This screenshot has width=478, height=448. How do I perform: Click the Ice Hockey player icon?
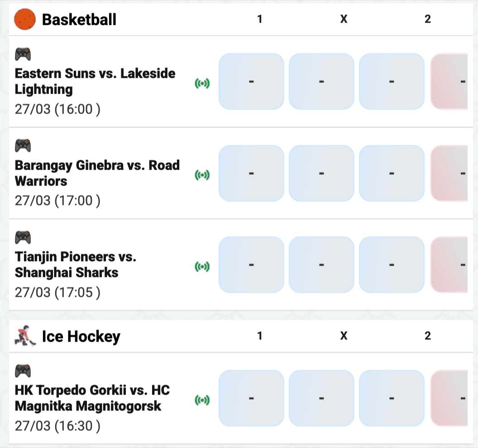pos(25,337)
